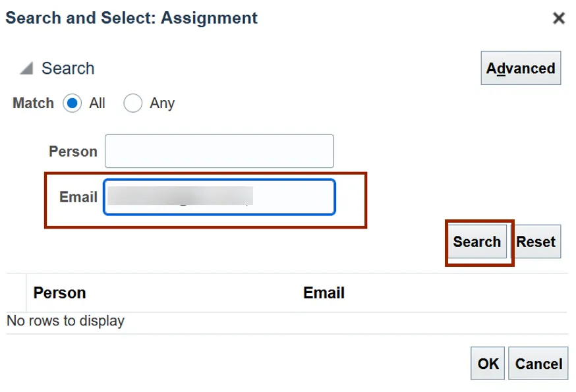Open the Advanced search mode
Viewport: 576px width, 392px height.
[521, 69]
